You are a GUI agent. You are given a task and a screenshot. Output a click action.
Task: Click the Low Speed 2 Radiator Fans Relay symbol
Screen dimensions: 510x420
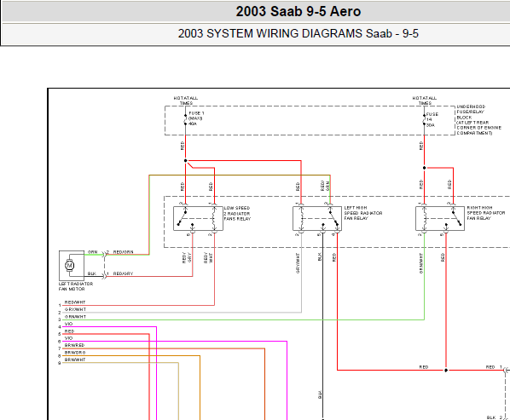click(198, 219)
